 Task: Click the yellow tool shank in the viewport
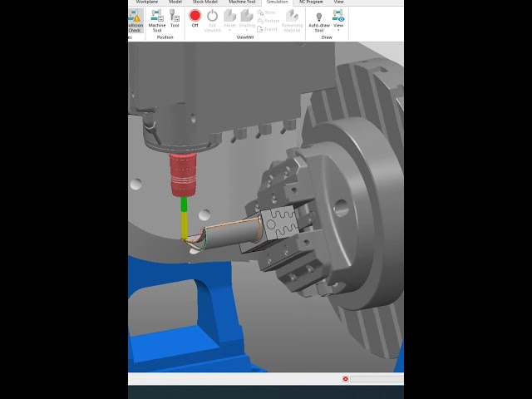pyautogui.click(x=185, y=225)
